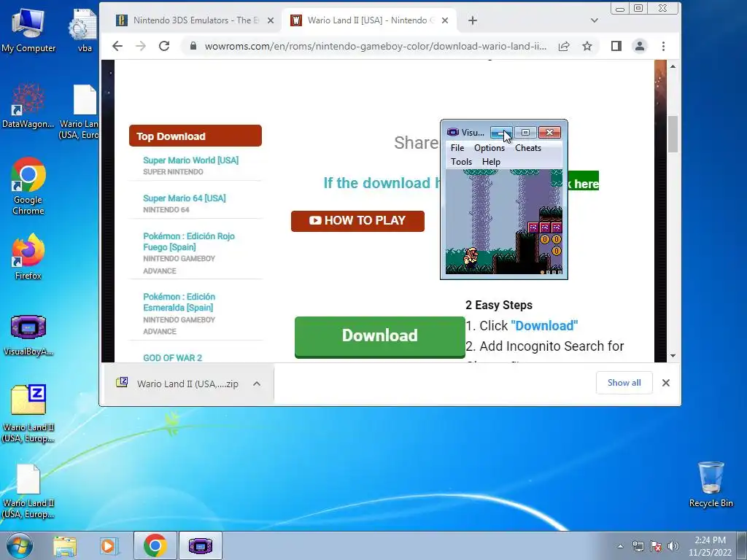
Task: Open Windows Media Player from taskbar
Action: [109, 546]
